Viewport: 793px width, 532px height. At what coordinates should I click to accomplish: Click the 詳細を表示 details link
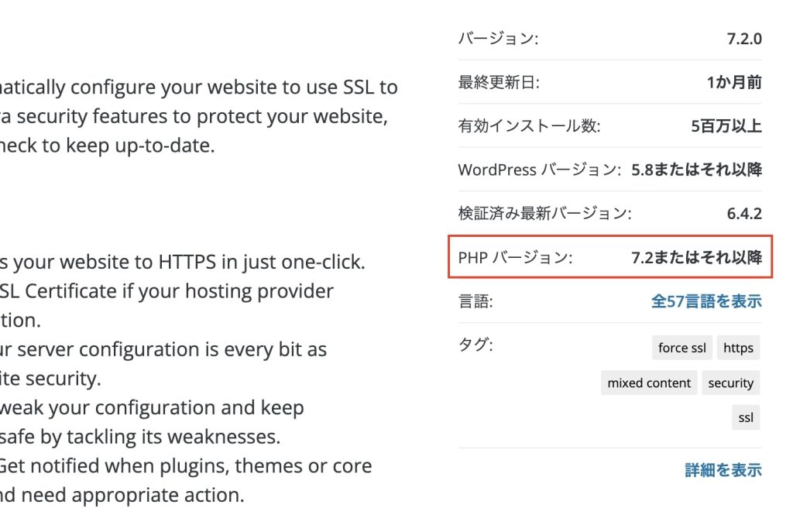pyautogui.click(x=723, y=470)
